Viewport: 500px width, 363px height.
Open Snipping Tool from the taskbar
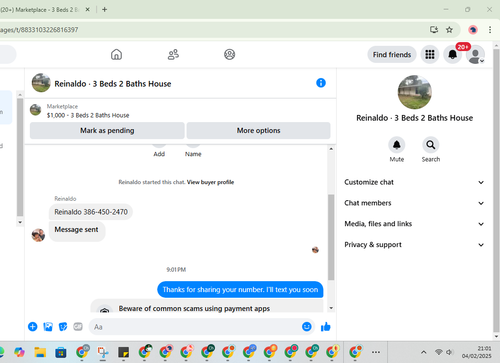click(103, 352)
